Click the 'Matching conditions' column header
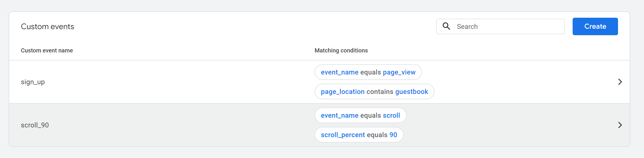 [x=341, y=50]
